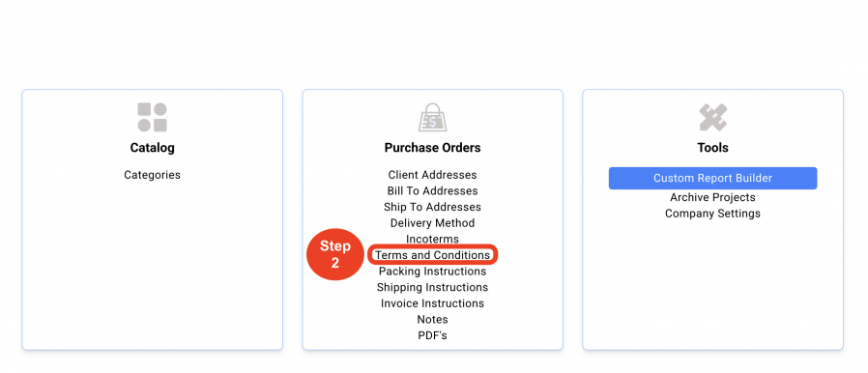Click the Purchase Orders shopping bag icon

pyautogui.click(x=432, y=117)
